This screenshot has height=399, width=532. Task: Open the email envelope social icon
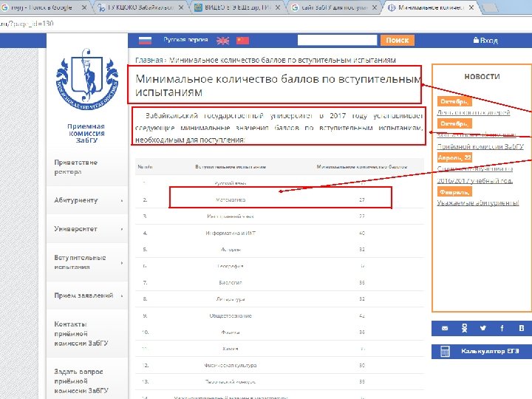[445, 328]
